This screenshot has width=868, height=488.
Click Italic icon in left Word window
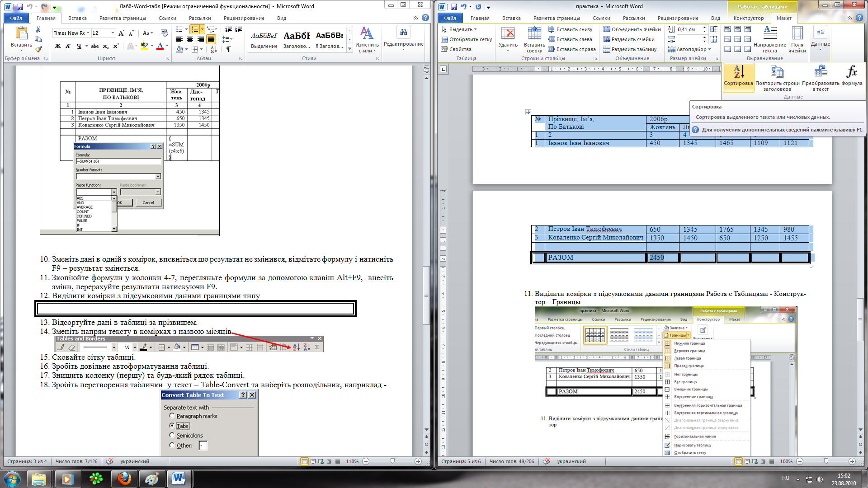coord(68,46)
